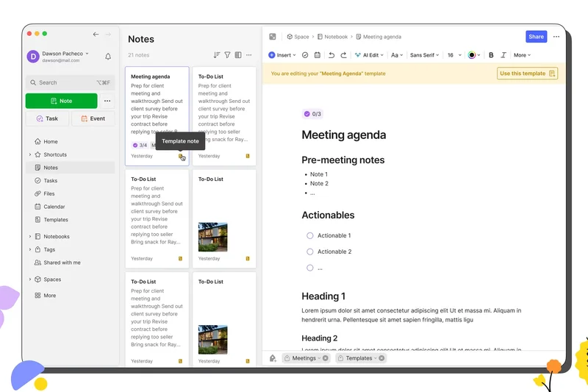Click the Meeting agenda title heading
The width and height of the screenshot is (588, 392).
tap(343, 135)
